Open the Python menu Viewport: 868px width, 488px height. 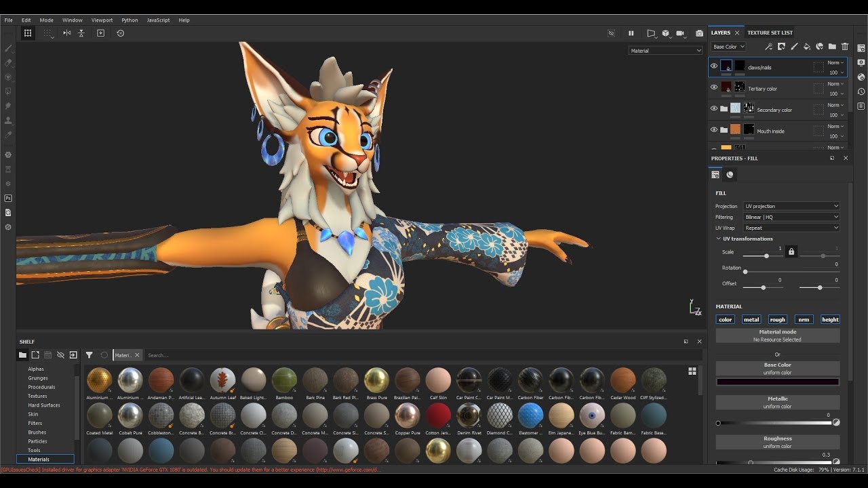[x=130, y=20]
